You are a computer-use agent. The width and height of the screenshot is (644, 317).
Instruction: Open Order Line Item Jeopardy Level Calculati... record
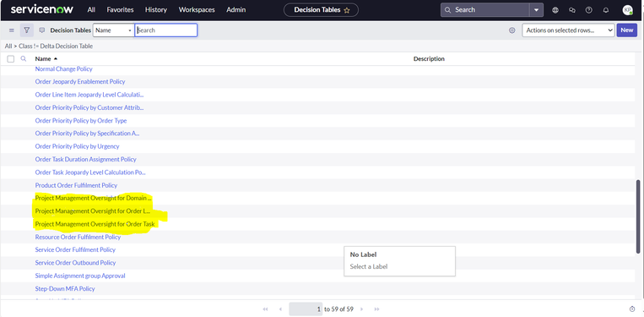point(89,95)
